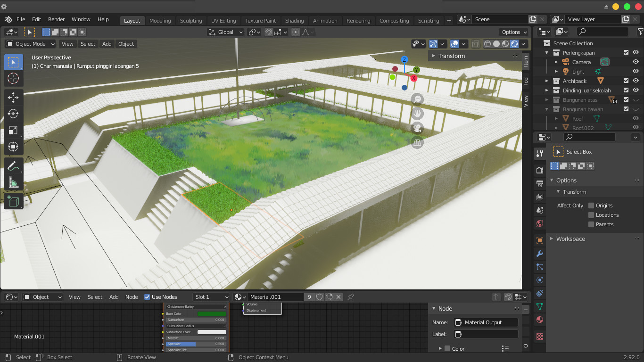Open the Global transform orientation dropdown
This screenshot has height=362, width=644.
tap(225, 32)
